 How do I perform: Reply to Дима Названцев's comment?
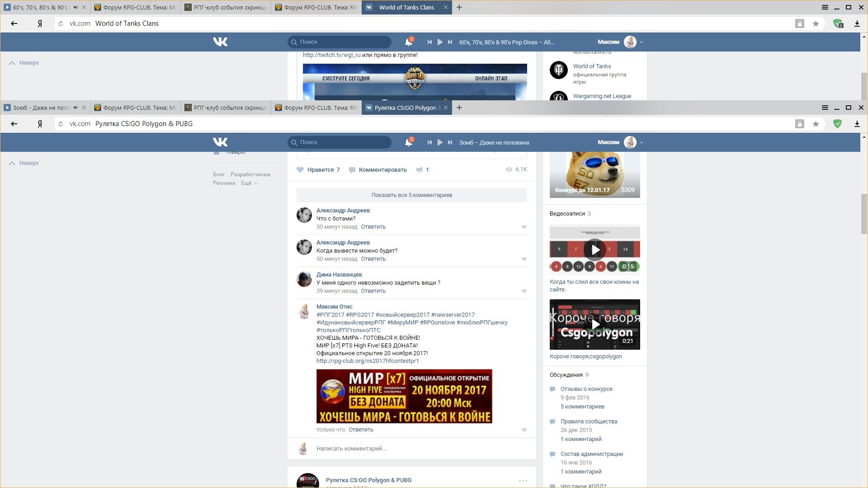(373, 291)
